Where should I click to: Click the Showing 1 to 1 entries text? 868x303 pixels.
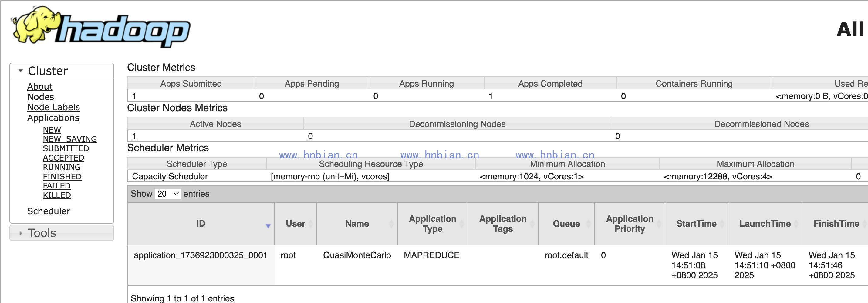tap(182, 298)
